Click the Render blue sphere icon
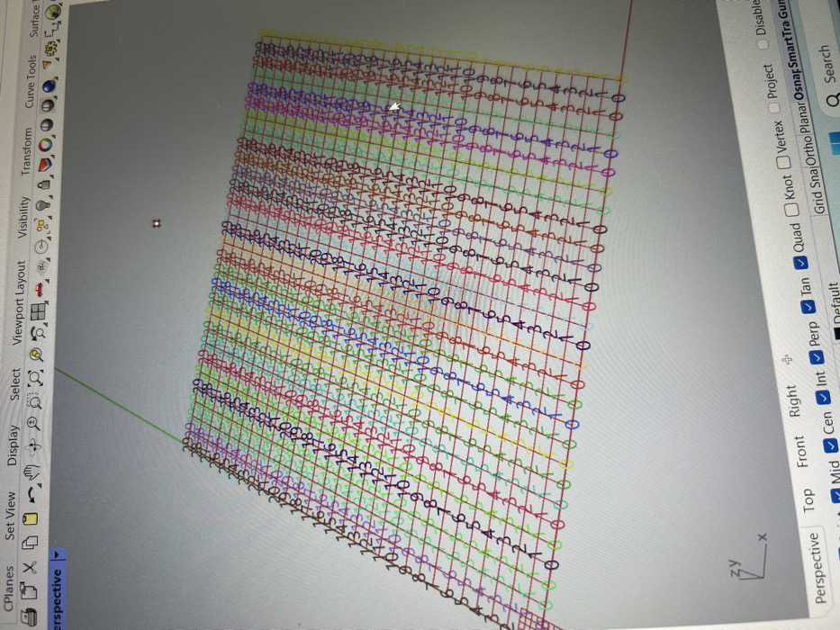The height and width of the screenshot is (630, 840). (x=49, y=85)
